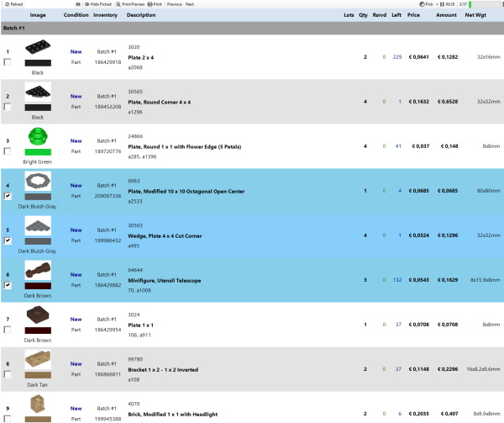Tick the checkbox for item 3
This screenshot has width=504, height=423.
tap(8, 151)
